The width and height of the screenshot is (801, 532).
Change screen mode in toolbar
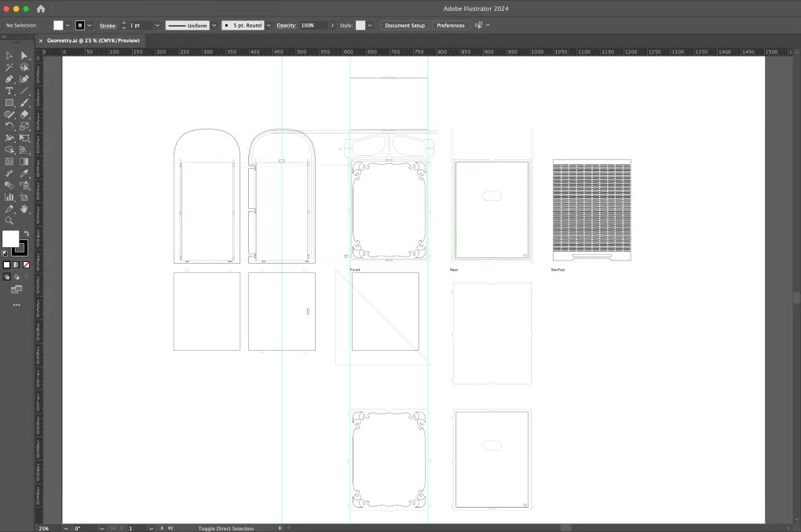(x=16, y=290)
